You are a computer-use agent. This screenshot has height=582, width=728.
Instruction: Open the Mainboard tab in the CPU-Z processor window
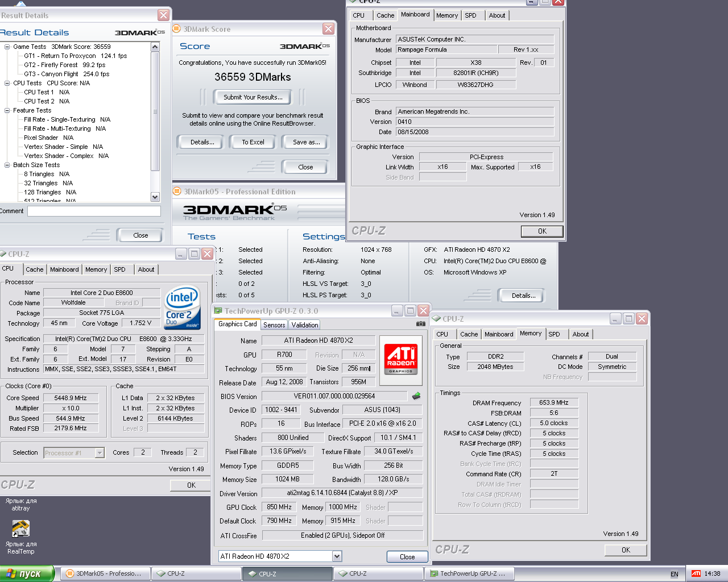pyautogui.click(x=64, y=269)
